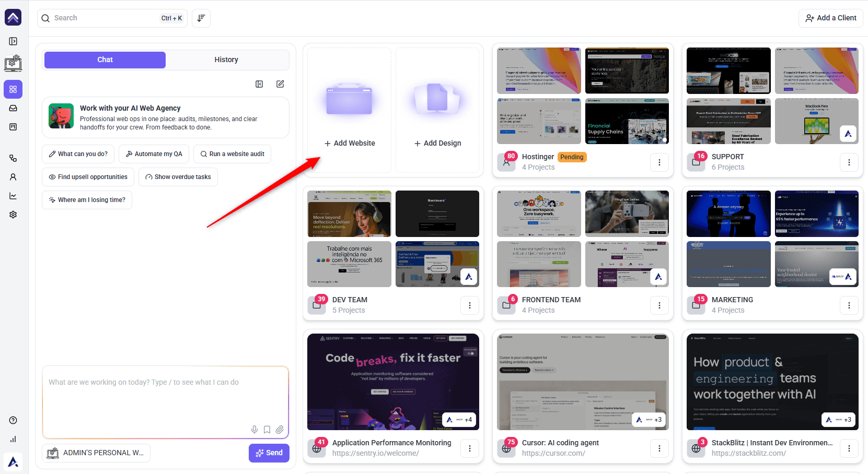This screenshot has height=474, width=868.
Task: Click the Ctrl + K shortcut hint
Action: point(171,18)
